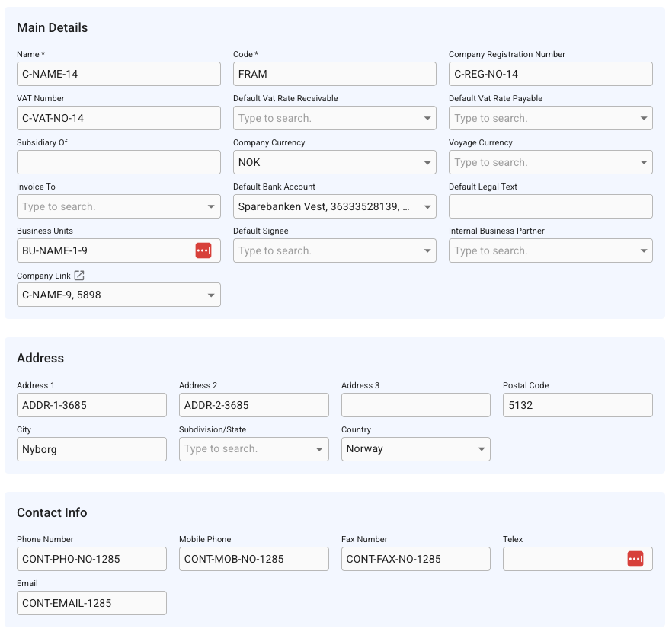This screenshot has height=638, width=672.
Task: Click the Subsidiary Of input field
Action: tap(118, 162)
